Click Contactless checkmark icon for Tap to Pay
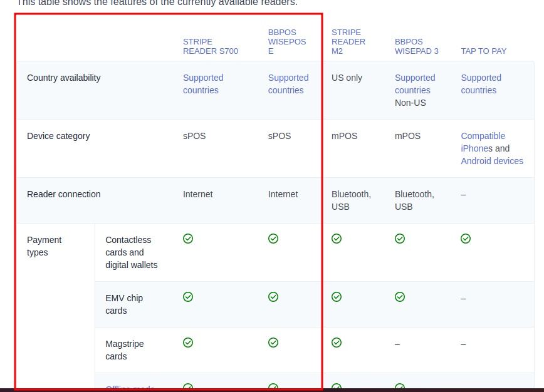Viewport: 544px width, 392px height. pyautogui.click(x=466, y=239)
